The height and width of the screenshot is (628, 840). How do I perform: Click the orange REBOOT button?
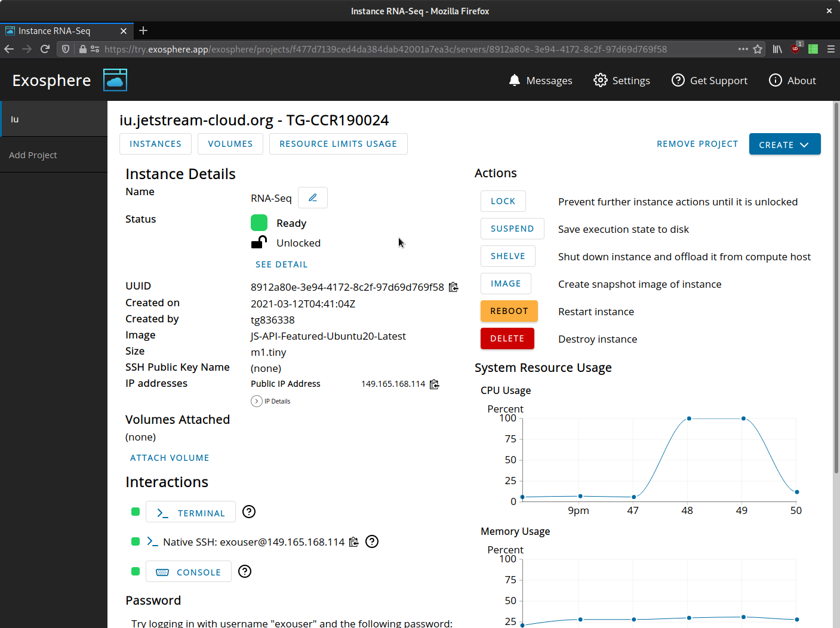509,311
